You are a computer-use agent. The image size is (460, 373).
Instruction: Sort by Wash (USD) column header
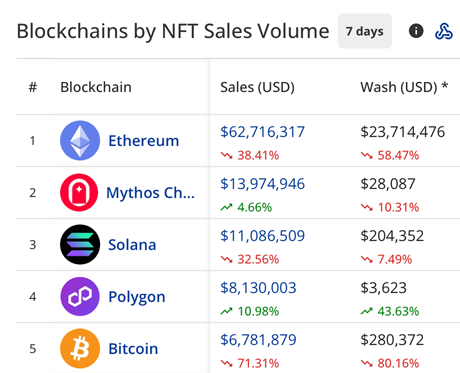pyautogui.click(x=404, y=87)
